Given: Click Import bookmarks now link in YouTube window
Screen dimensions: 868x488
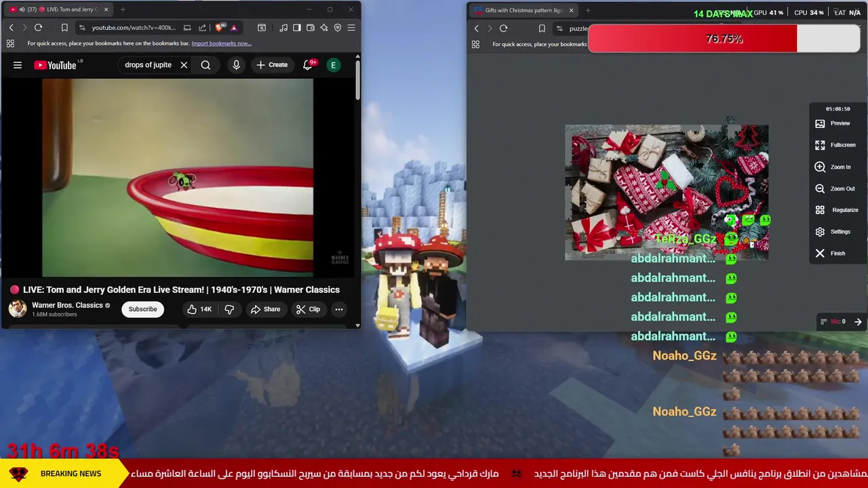Looking at the screenshot, I should click(x=221, y=43).
